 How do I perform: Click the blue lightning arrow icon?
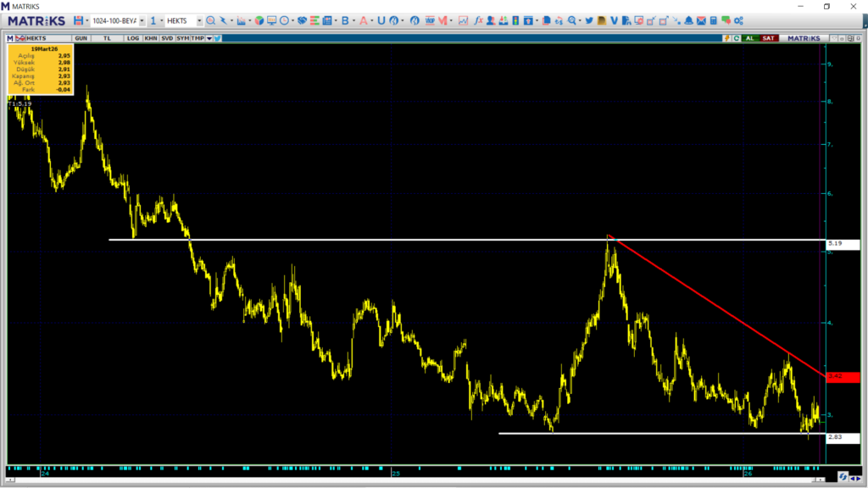pos(224,20)
